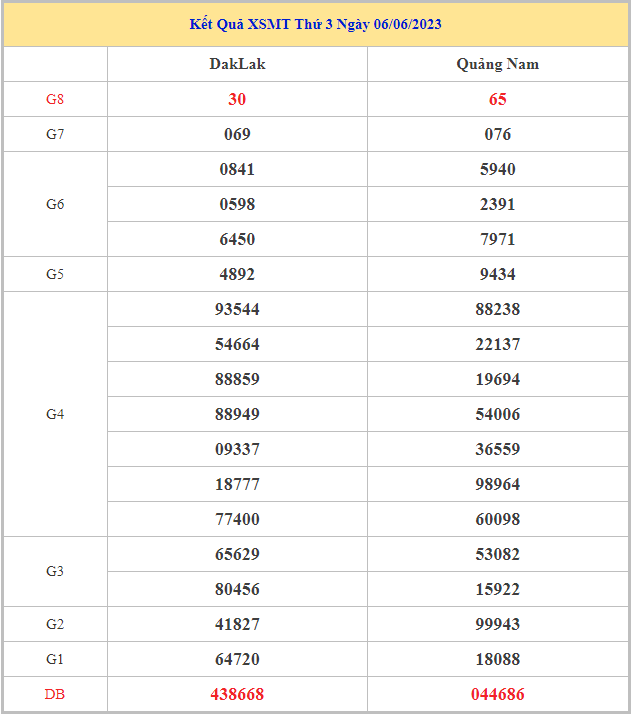Click Quảng Nam G8 result 65
The height and width of the screenshot is (715, 632).
point(497,99)
